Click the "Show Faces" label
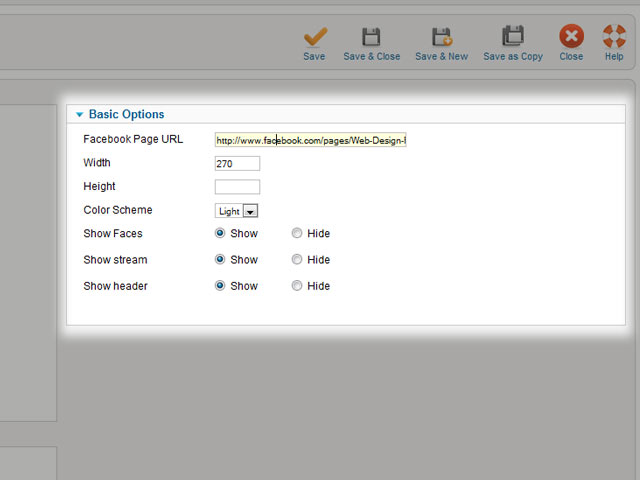The width and height of the screenshot is (640, 480). tap(113, 233)
